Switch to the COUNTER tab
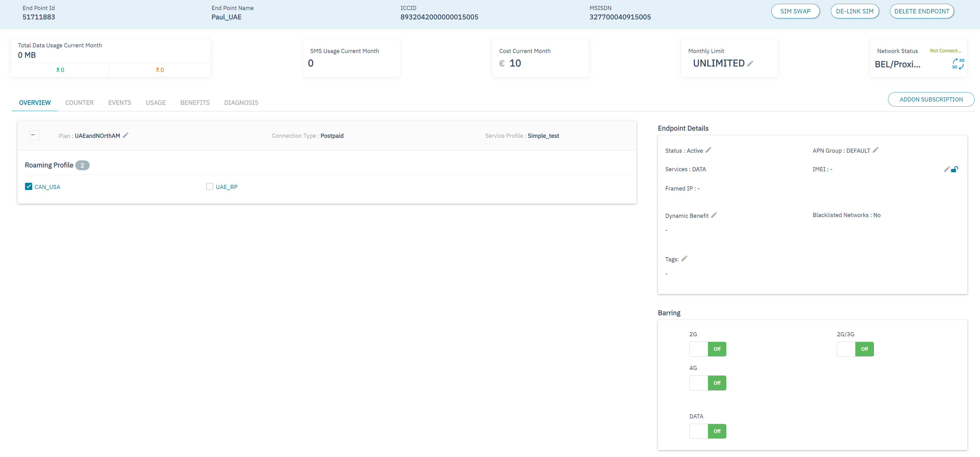 [79, 103]
